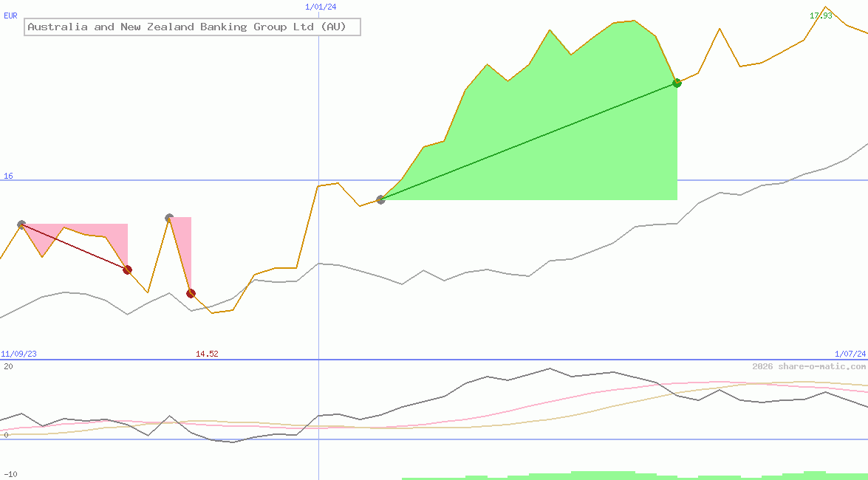Image resolution: width=868 pixels, height=480 pixels.
Task: Click the grey entry marker of the first red trade
Action: [x=21, y=224]
